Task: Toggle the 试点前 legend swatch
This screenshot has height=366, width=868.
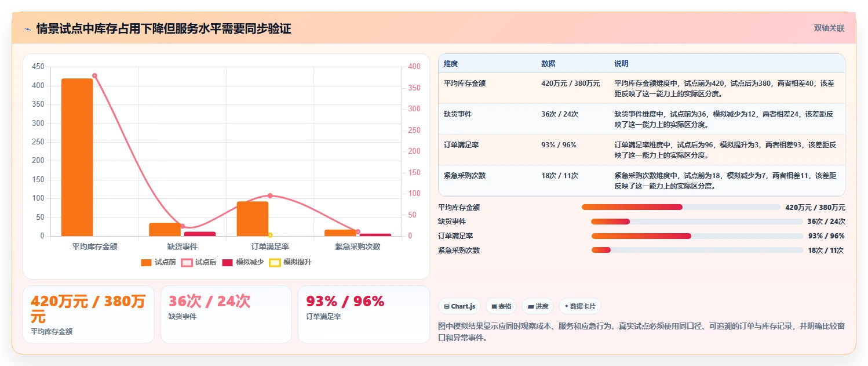Action: pyautogui.click(x=146, y=262)
